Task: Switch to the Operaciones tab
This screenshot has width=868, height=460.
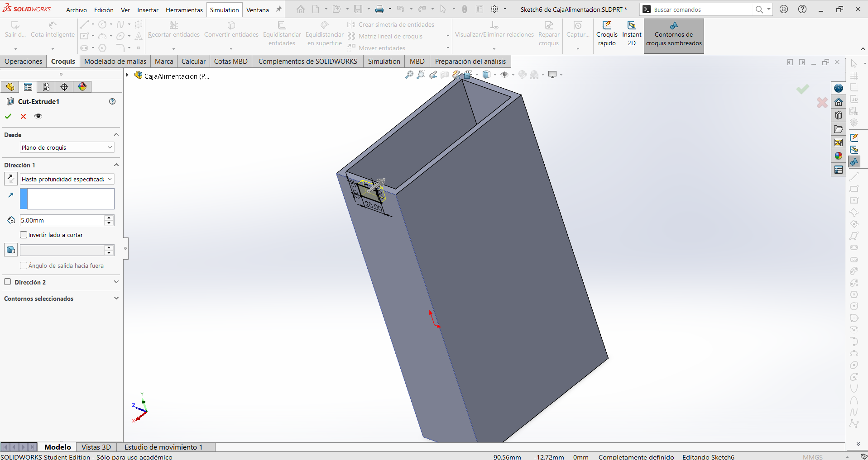Action: point(23,62)
